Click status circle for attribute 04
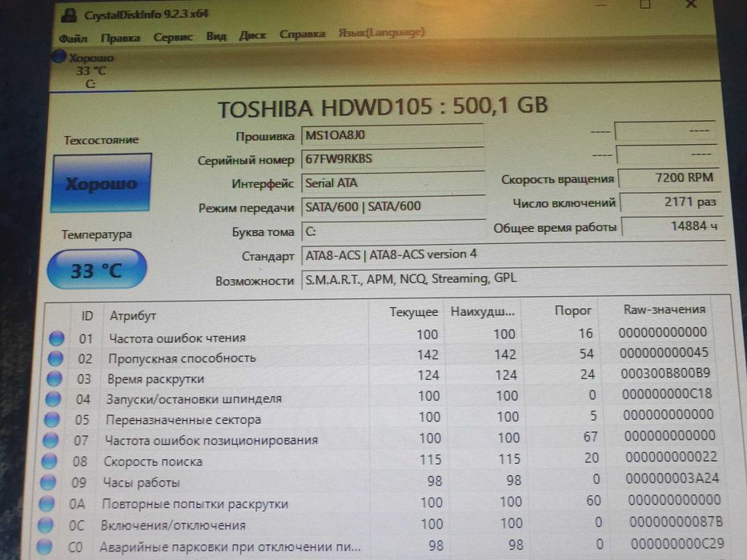This screenshot has width=747, height=560. [53, 399]
